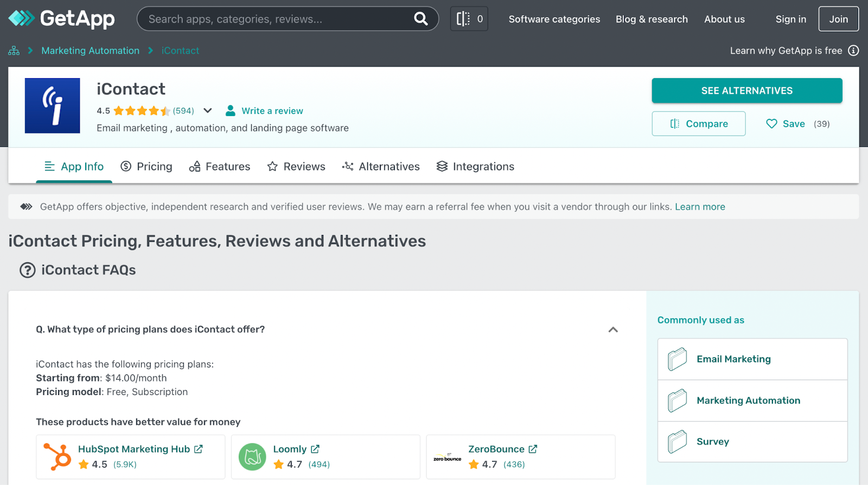Open Blog & research menu
Viewport: 868px width, 485px height.
(x=652, y=19)
